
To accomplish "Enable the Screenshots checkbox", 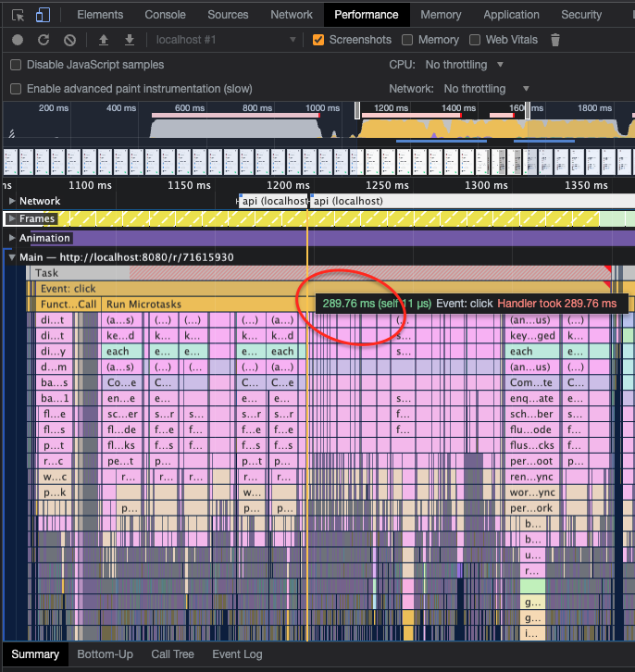I will click(318, 40).
